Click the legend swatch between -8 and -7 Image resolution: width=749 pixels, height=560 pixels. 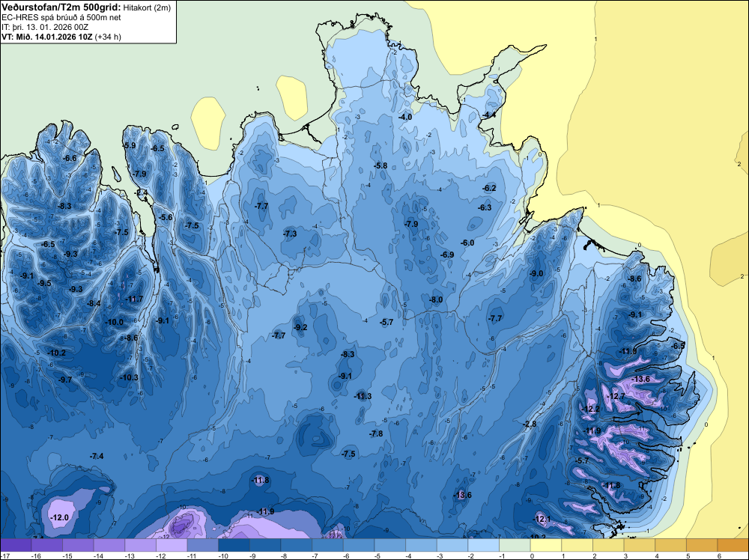(297, 545)
